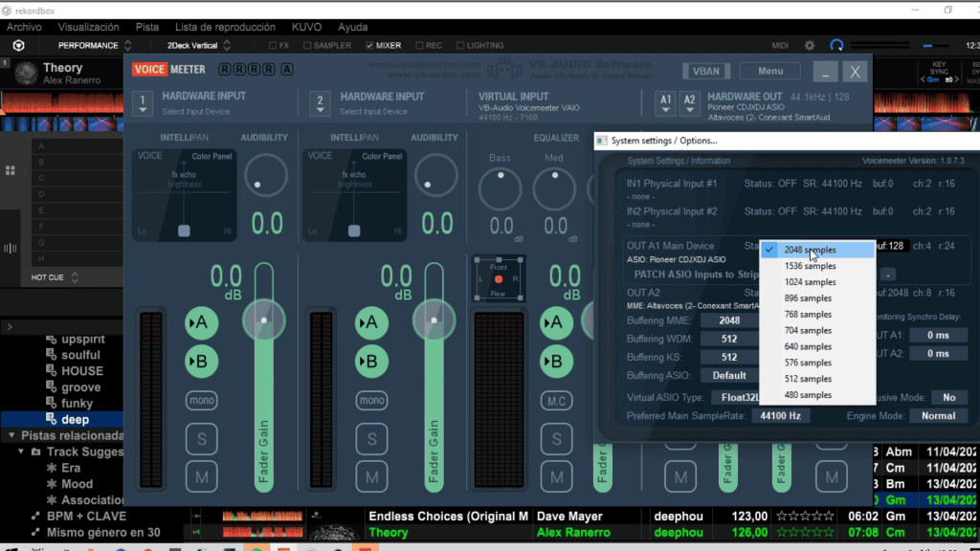
Task: Open the Visualización menu
Action: pos(88,28)
